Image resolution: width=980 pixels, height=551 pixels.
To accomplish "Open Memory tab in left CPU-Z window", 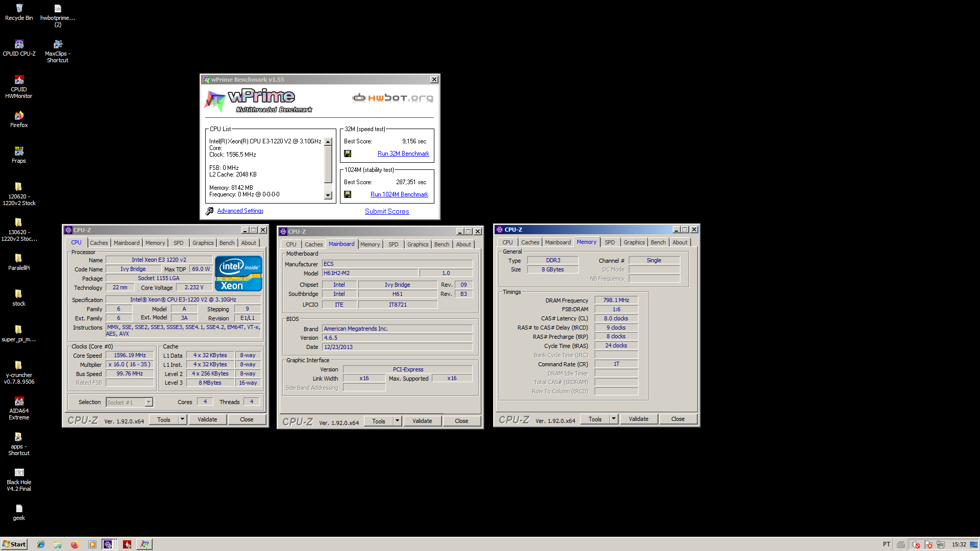I will (x=155, y=243).
